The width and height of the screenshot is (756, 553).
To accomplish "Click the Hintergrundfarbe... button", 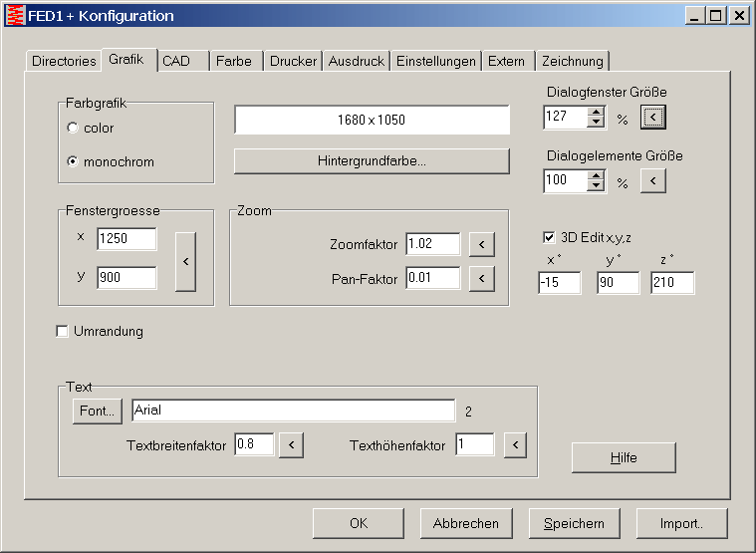I will pyautogui.click(x=372, y=161).
